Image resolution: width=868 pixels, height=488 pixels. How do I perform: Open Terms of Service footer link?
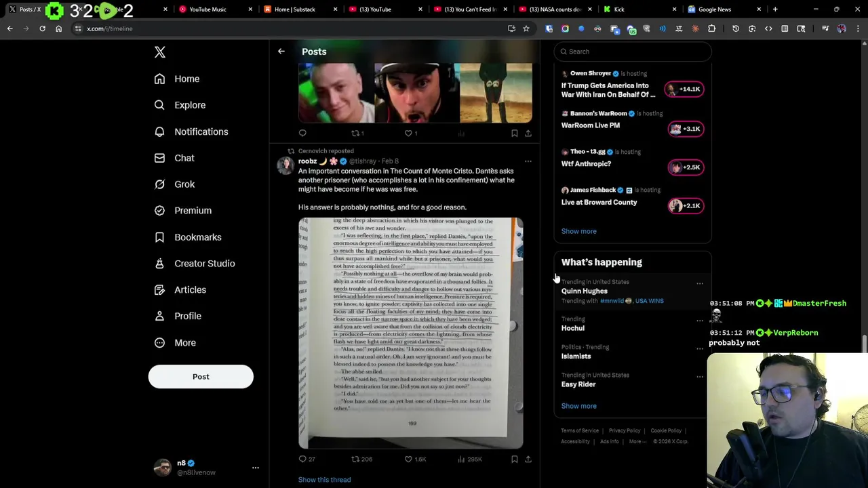click(x=580, y=430)
